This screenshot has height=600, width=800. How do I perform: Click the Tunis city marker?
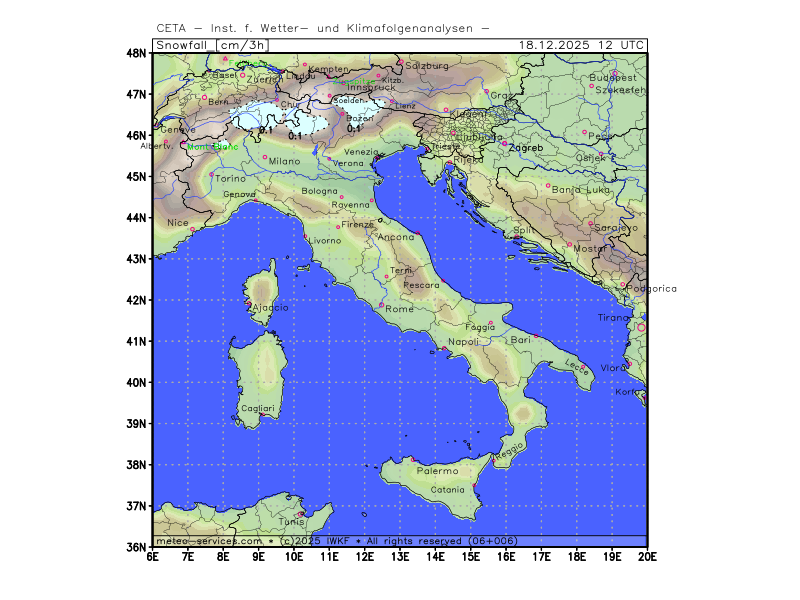(x=300, y=514)
